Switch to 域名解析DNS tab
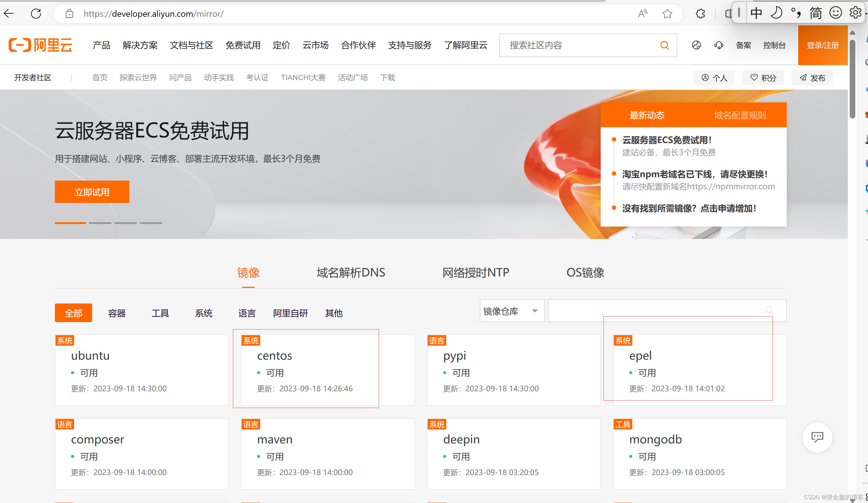Viewport: 868px width, 503px height. pyautogui.click(x=351, y=273)
